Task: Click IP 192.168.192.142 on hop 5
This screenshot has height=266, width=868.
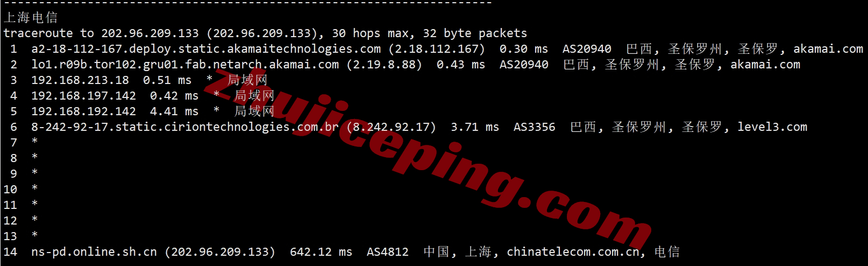Action: [x=83, y=111]
